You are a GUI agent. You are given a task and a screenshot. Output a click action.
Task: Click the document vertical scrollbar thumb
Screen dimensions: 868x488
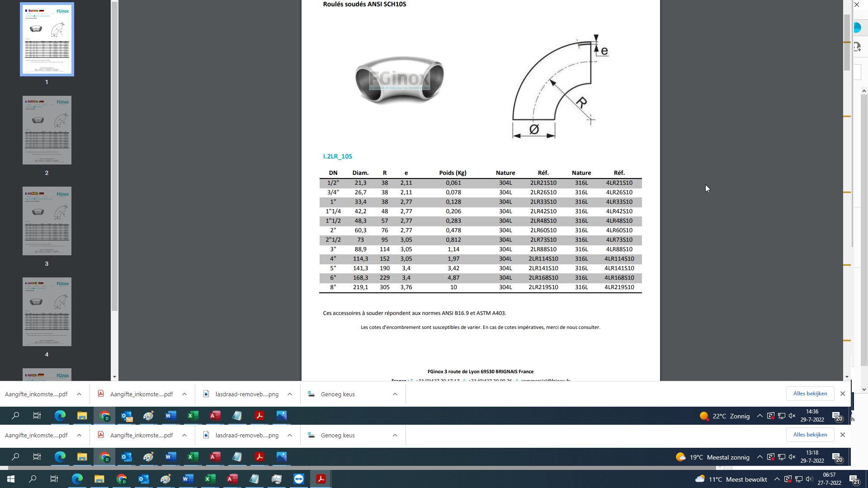coord(847,42)
